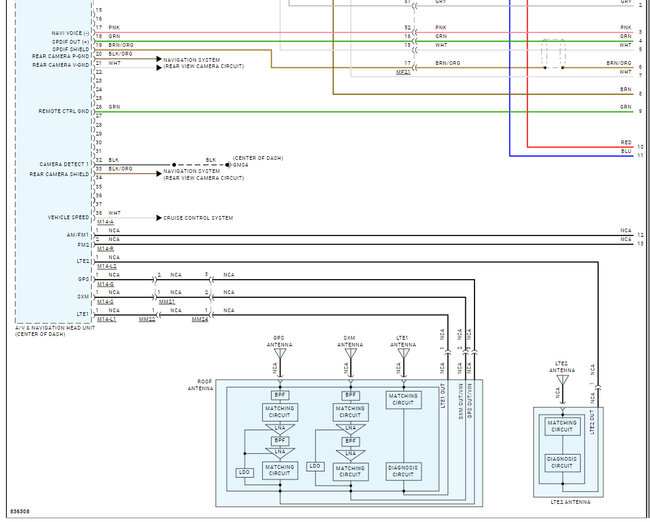Screen dimensions: 650x522
Task: Select the FM2 label
Action: click(83, 245)
